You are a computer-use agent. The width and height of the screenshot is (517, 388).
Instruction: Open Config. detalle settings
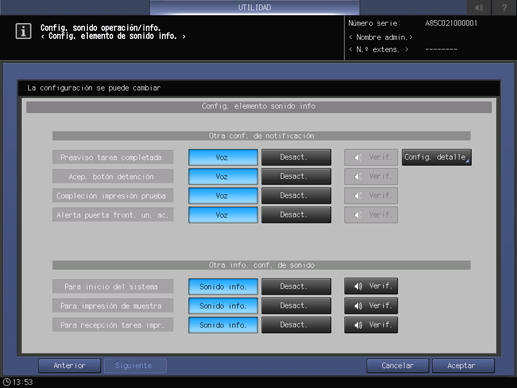coord(436,157)
